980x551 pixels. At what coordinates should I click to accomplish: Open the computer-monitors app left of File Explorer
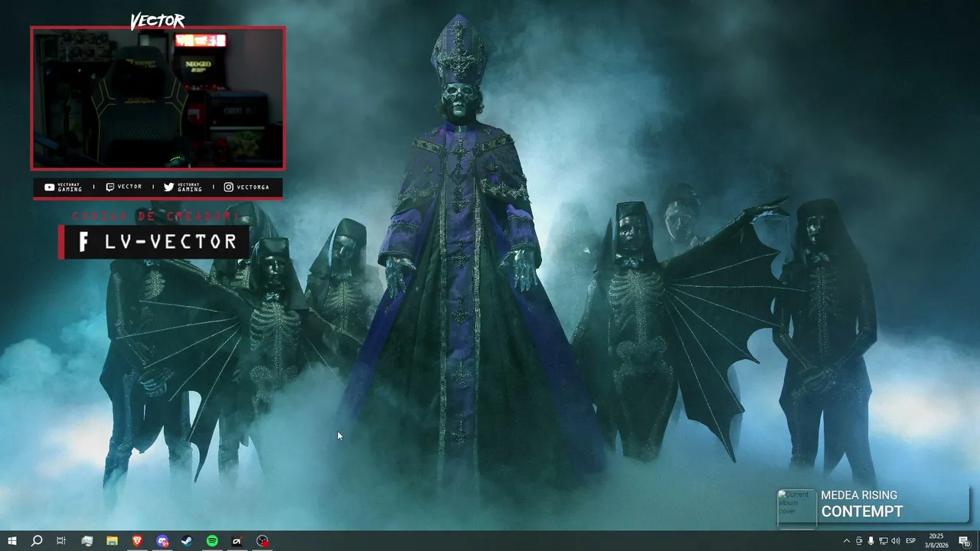coord(87,541)
